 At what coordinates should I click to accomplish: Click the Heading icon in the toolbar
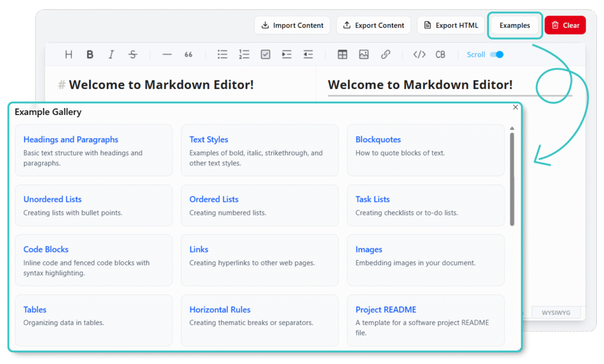[x=68, y=55]
